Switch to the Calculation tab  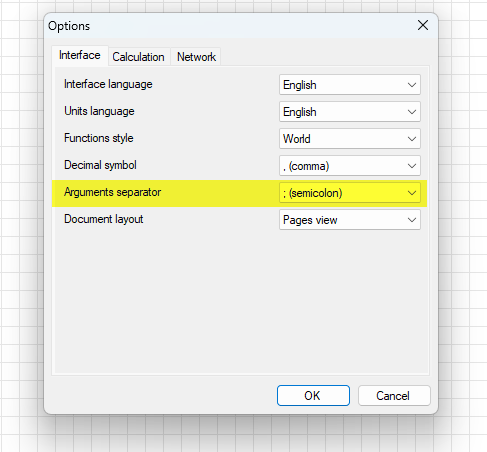[x=138, y=57]
